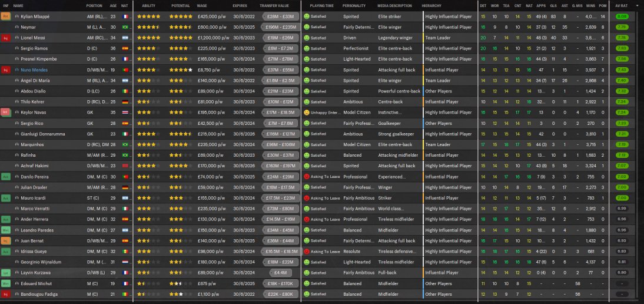The image size is (644, 304).
Task: Click the Ask badge on the Idrissa Gueye row
Action: pyautogui.click(x=6, y=252)
